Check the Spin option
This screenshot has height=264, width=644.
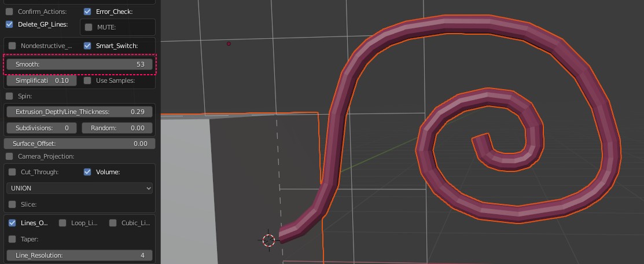pyautogui.click(x=9, y=96)
